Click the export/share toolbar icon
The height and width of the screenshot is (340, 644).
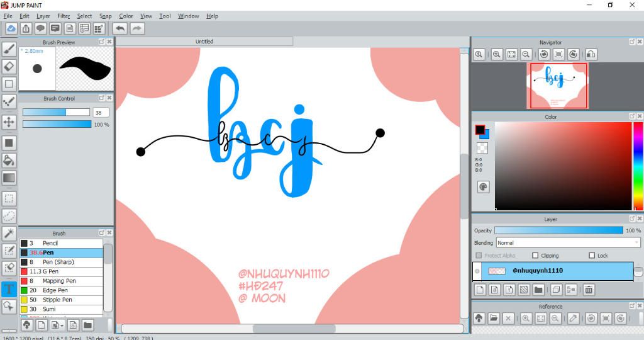pos(26,28)
